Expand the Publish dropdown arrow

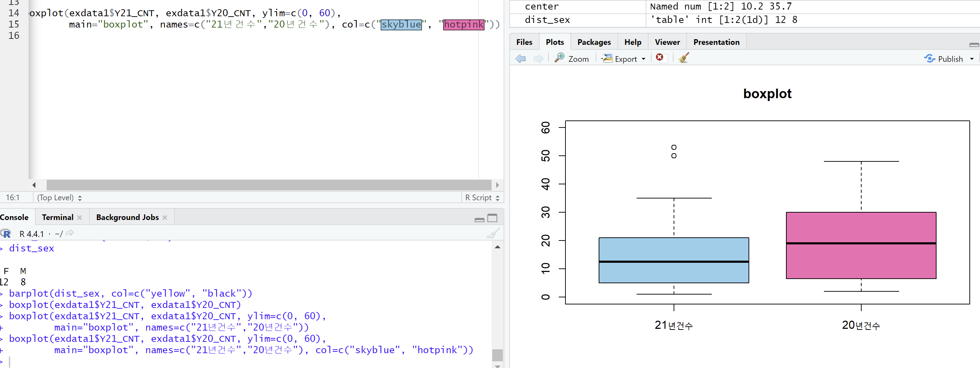click(x=972, y=59)
